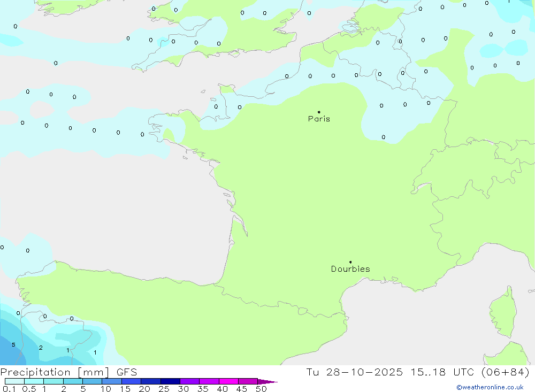
Task: Click the 15..18 UTC time range
Action: pyautogui.click(x=442, y=372)
